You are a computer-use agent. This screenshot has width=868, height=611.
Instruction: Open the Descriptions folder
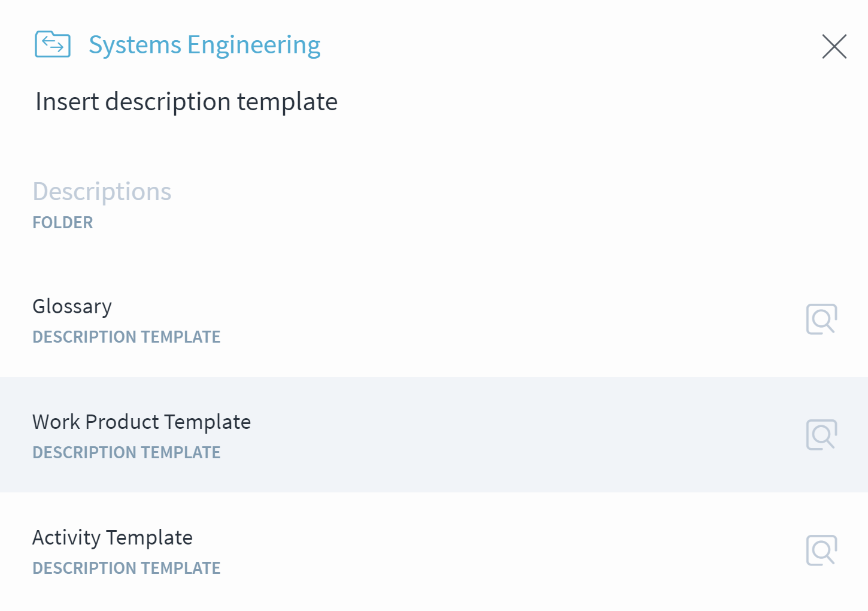[x=102, y=192]
